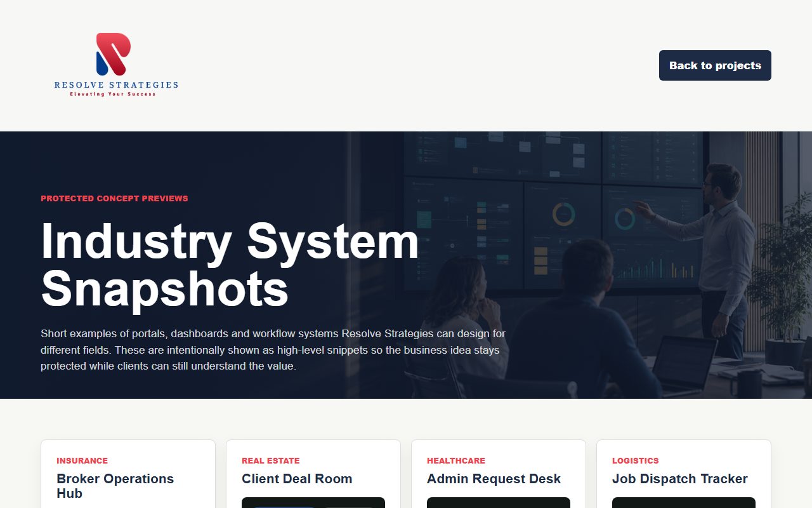
Task: Click the Protected Concept Previews label
Action: tap(114, 198)
